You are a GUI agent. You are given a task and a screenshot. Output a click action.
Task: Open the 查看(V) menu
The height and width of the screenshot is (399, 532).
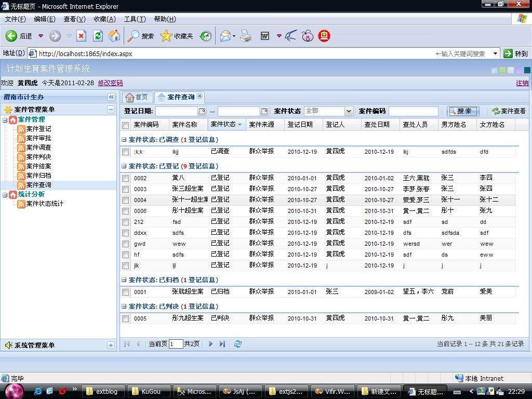[x=74, y=19]
